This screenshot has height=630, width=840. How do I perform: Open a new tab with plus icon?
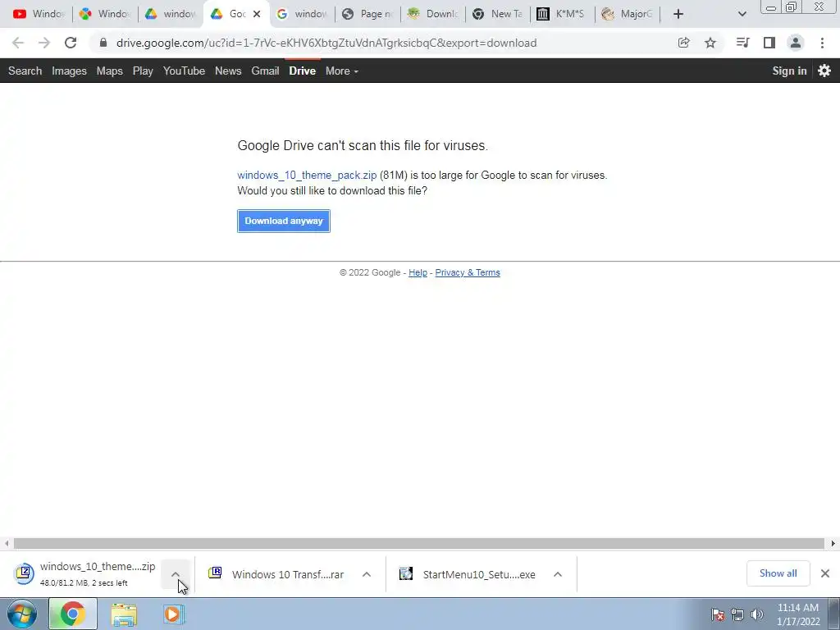(x=678, y=14)
